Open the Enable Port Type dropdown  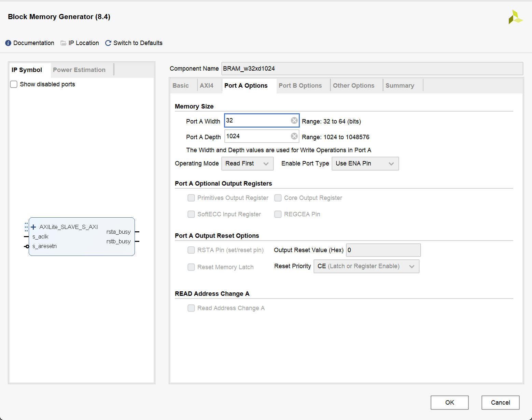point(365,163)
